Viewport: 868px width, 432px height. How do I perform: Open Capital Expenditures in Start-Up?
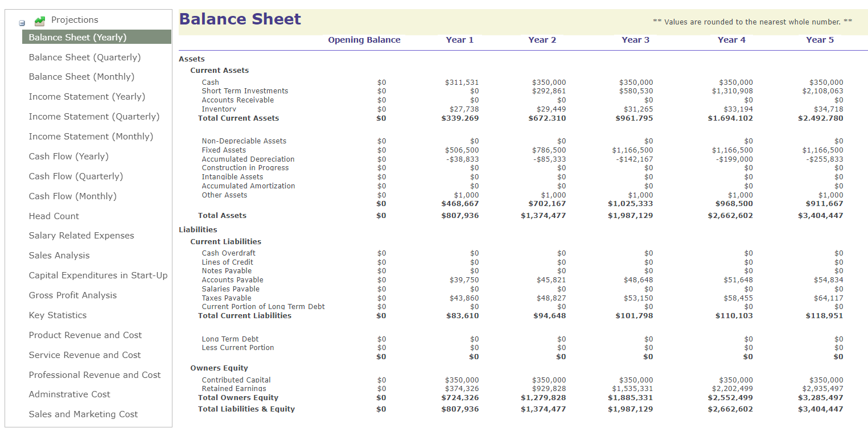[98, 275]
